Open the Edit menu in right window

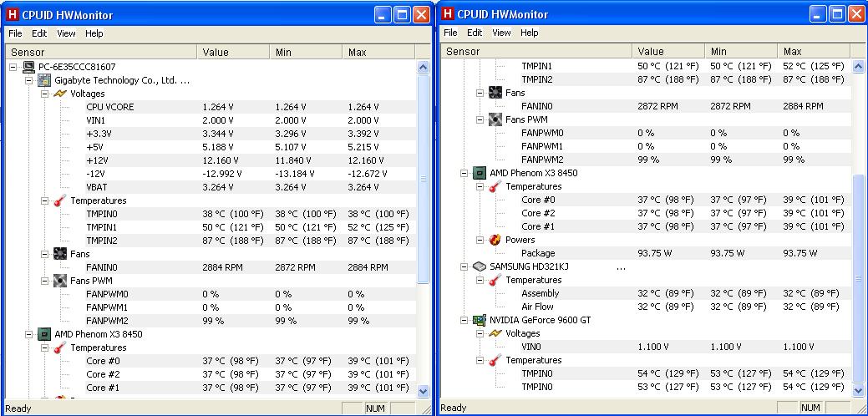point(475,33)
